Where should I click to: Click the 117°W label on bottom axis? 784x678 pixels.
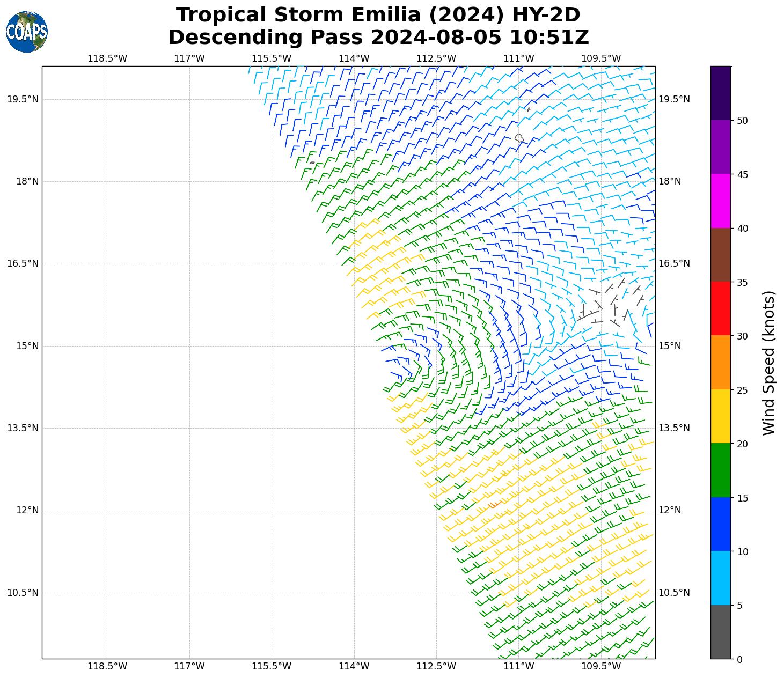tap(189, 666)
